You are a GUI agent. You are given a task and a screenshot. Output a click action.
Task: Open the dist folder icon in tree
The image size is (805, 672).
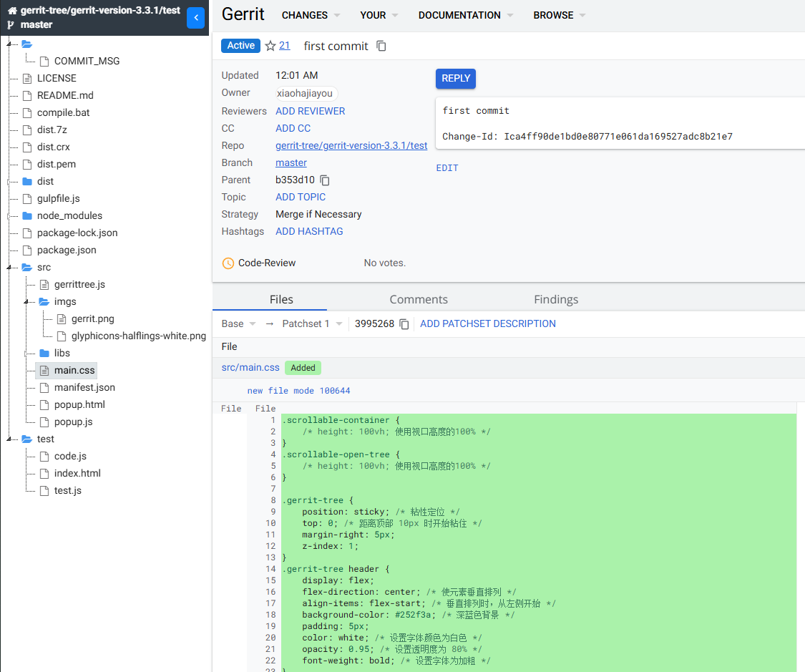27,181
